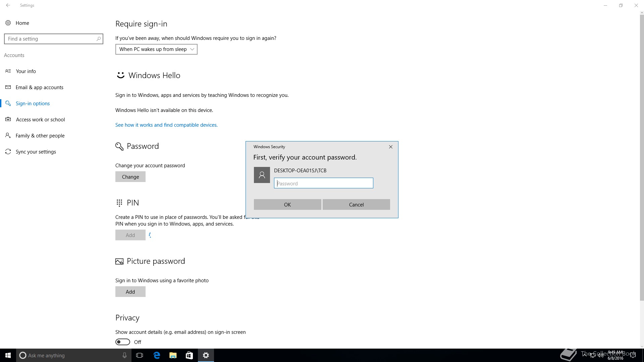
Task: Click the Settings gear on taskbar
Action: tap(206, 355)
